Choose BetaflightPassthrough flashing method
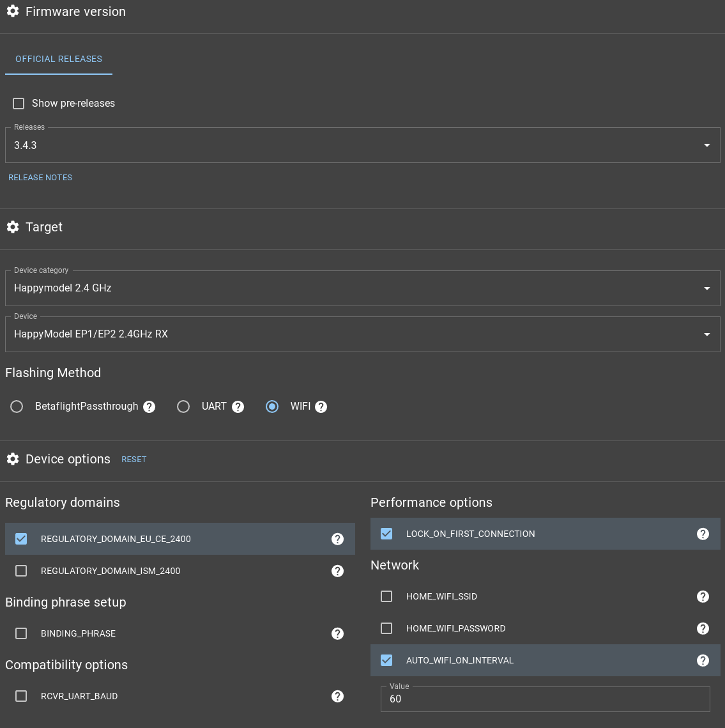Screen dimensions: 725x728 tap(17, 407)
